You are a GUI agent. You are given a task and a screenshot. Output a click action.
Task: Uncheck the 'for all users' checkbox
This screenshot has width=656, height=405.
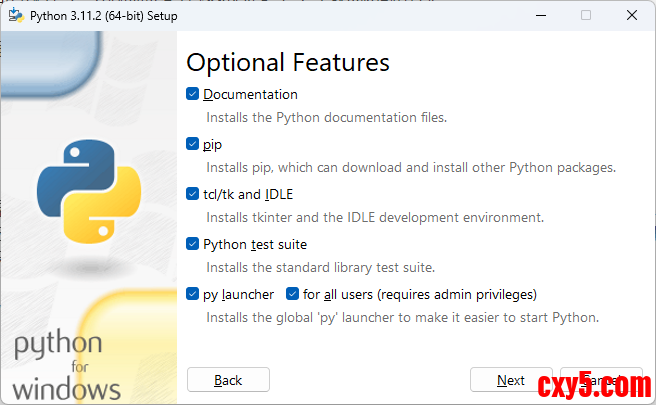(293, 294)
